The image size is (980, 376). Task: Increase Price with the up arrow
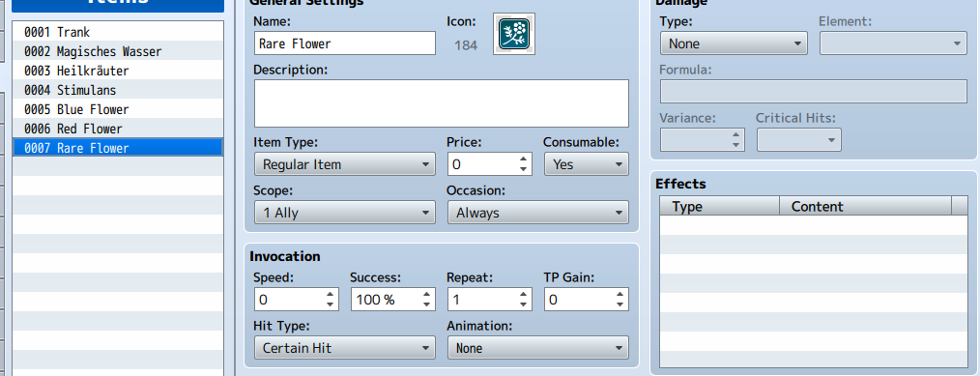[x=525, y=159]
